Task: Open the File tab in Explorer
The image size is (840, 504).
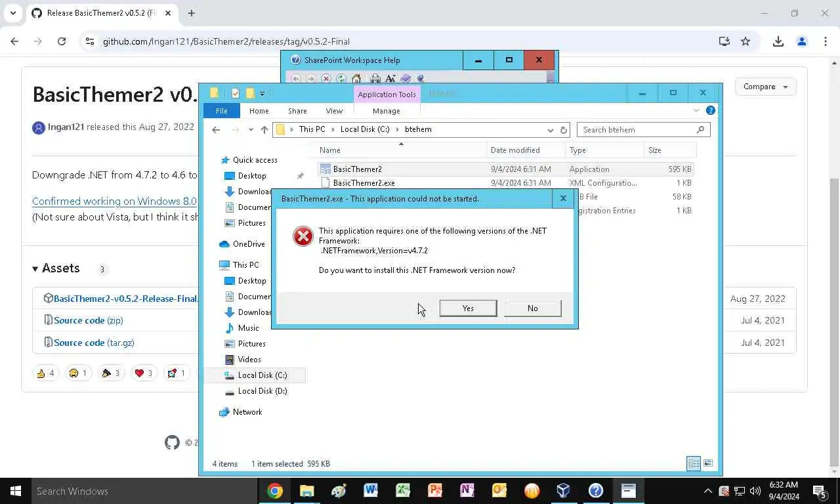Action: [221, 111]
